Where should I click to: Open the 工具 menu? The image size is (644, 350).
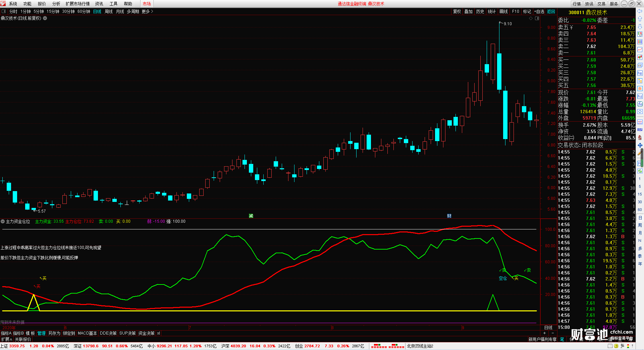click(x=114, y=4)
